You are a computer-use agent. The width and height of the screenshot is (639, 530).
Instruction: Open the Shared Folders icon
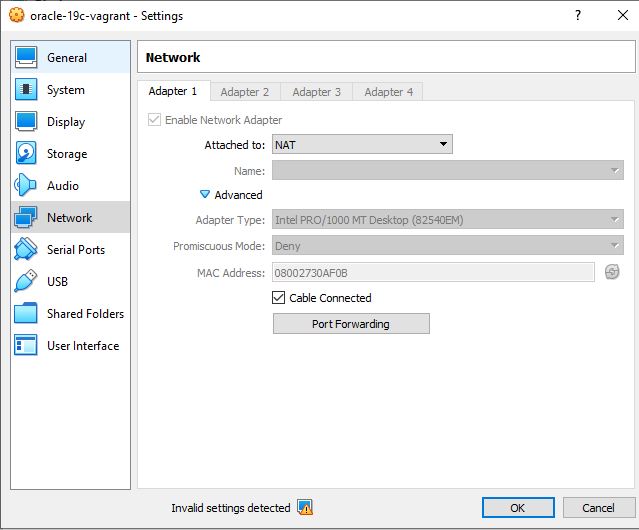pyautogui.click(x=27, y=314)
